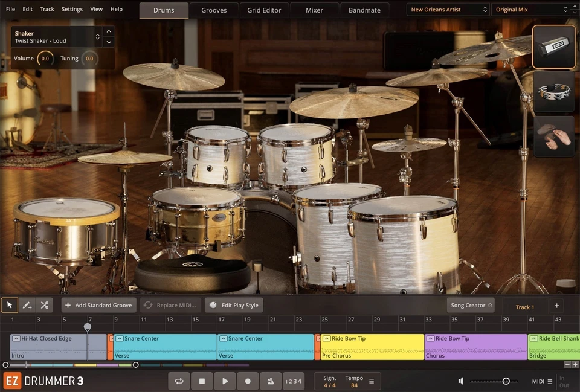This screenshot has height=392, width=580.
Task: Mute audio with the speaker icon
Action: coord(460,381)
